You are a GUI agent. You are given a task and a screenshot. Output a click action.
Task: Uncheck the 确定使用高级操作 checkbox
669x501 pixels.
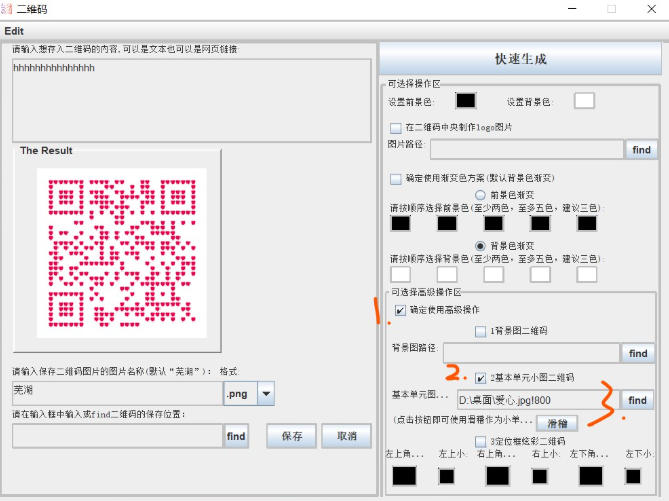[400, 310]
